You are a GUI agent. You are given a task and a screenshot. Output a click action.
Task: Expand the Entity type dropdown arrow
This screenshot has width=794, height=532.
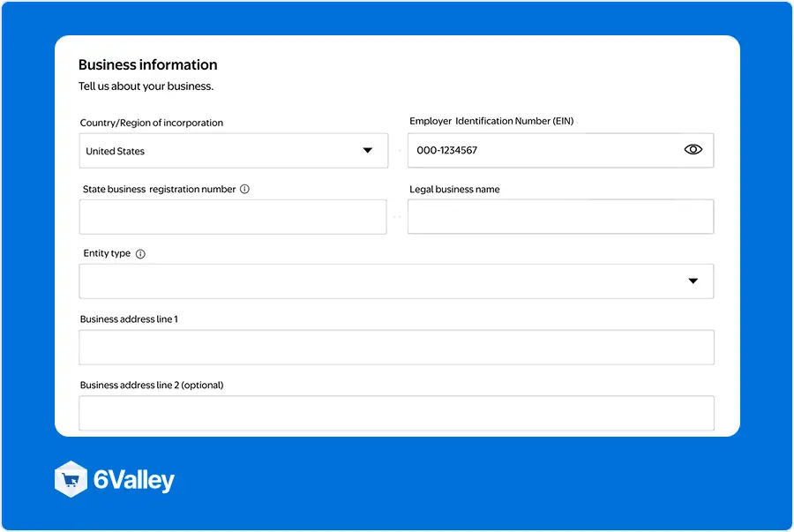pos(693,281)
